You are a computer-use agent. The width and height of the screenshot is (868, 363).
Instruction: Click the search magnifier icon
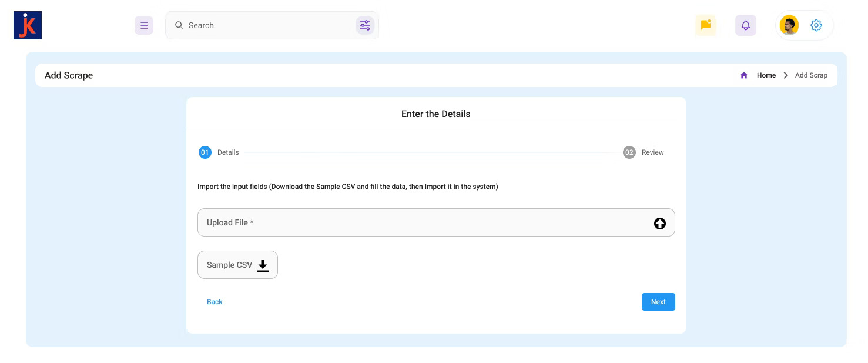(x=179, y=25)
